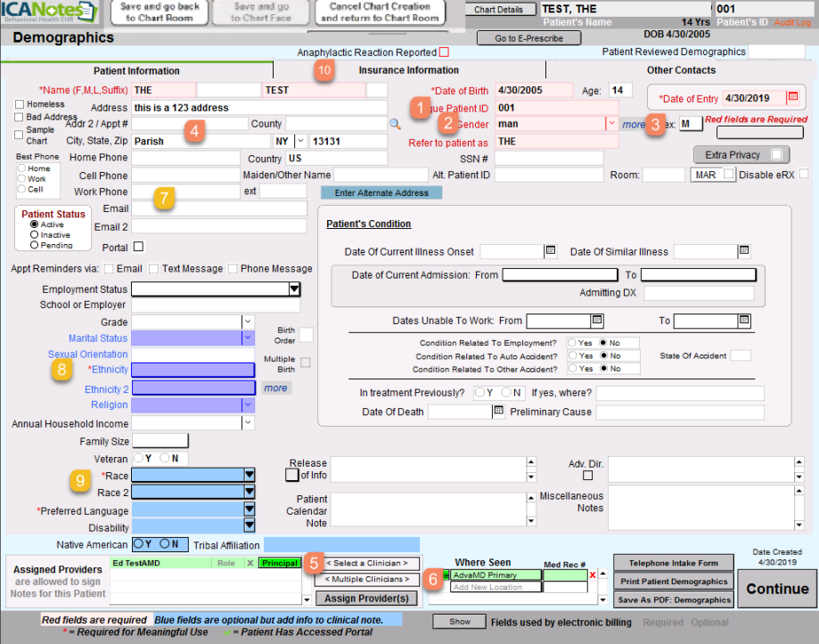The width and height of the screenshot is (819, 644).
Task: Open calendar for Dates Unable To Work From
Action: coord(597,321)
